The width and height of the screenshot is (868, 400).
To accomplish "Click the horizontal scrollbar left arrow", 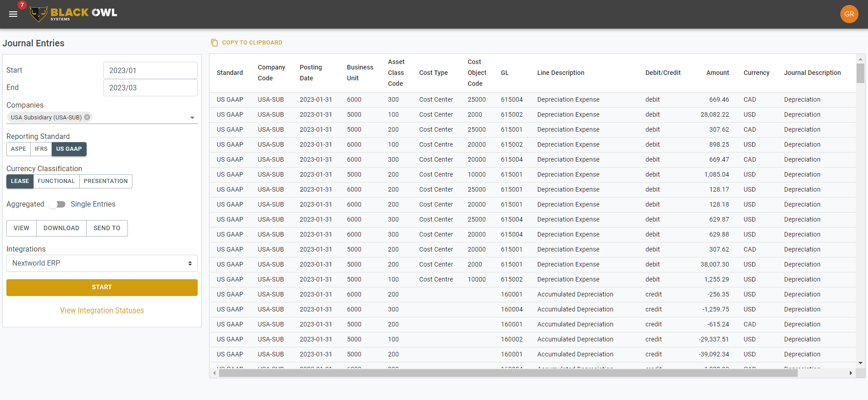I will [215, 373].
